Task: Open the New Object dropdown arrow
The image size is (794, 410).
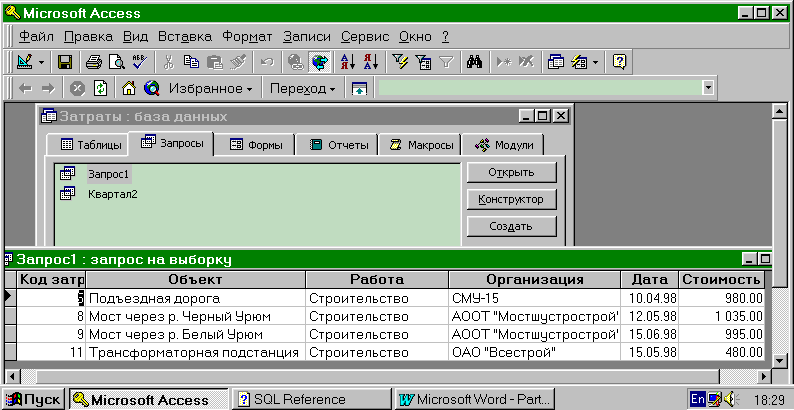Action: (596, 63)
